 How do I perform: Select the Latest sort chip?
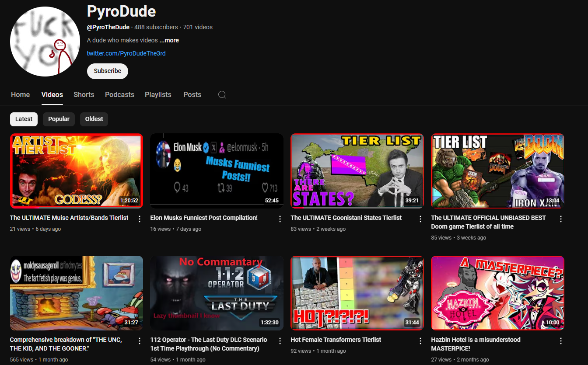click(x=24, y=119)
